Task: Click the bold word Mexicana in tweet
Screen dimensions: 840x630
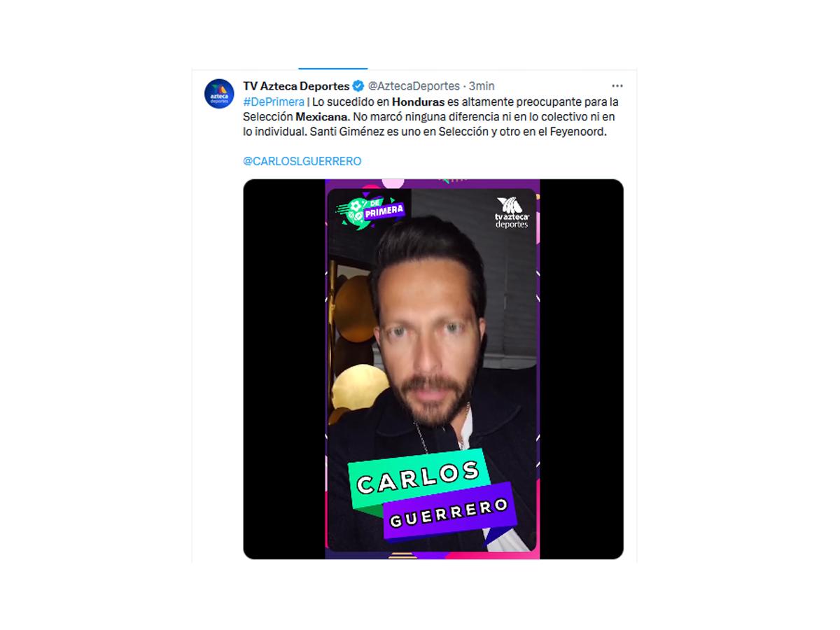Action: [x=323, y=117]
